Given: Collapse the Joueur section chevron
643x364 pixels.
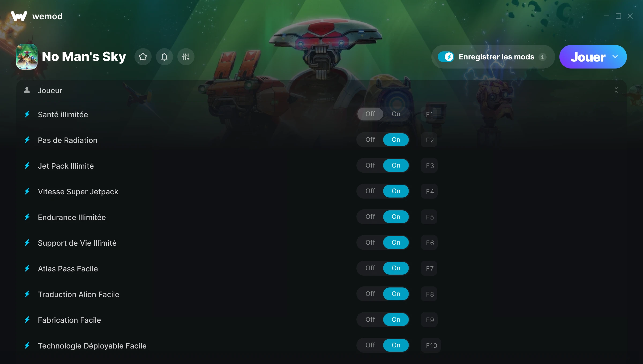Looking at the screenshot, I should coord(616,90).
